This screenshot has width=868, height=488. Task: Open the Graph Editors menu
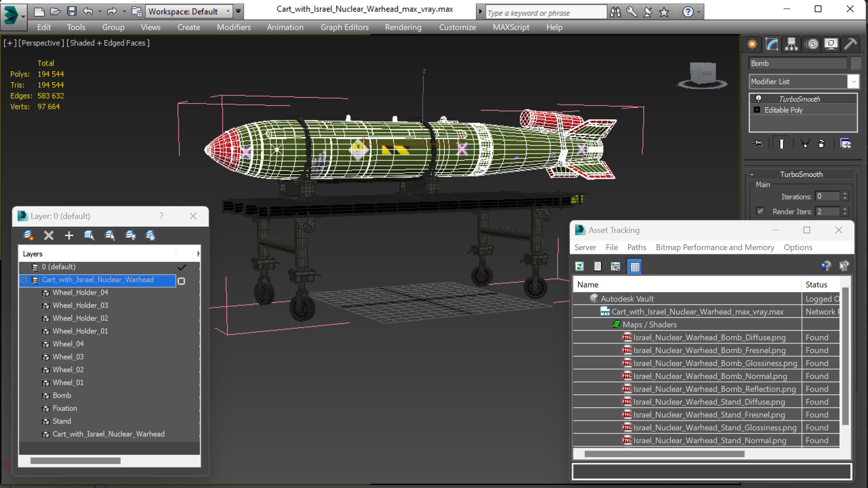(x=344, y=27)
